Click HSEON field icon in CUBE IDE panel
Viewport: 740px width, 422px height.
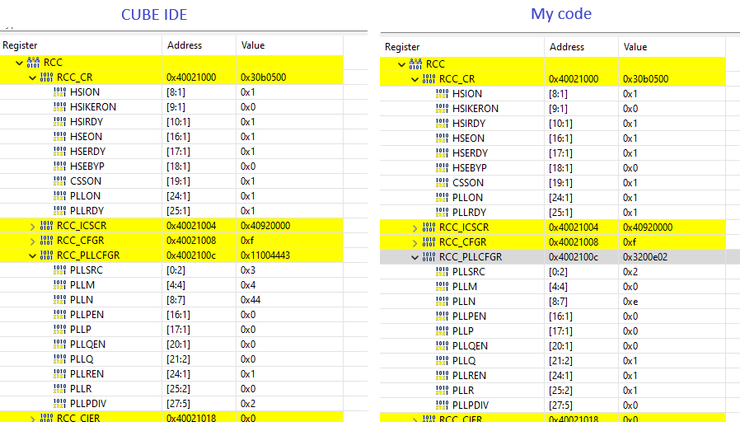60,136
